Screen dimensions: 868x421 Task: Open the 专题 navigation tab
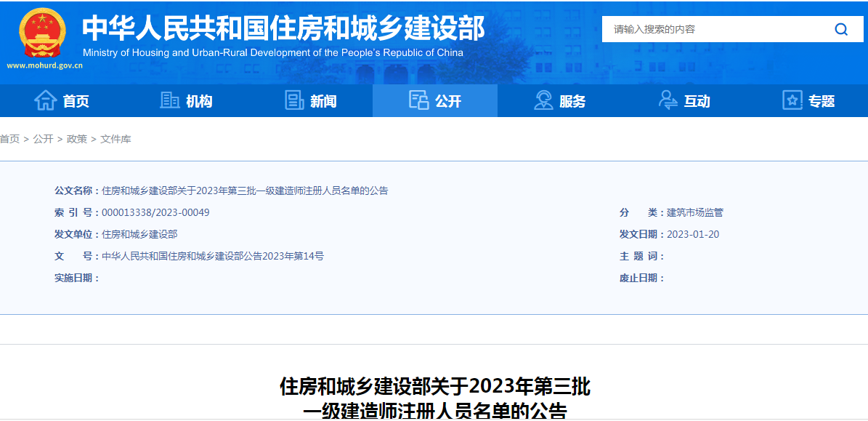tap(808, 101)
